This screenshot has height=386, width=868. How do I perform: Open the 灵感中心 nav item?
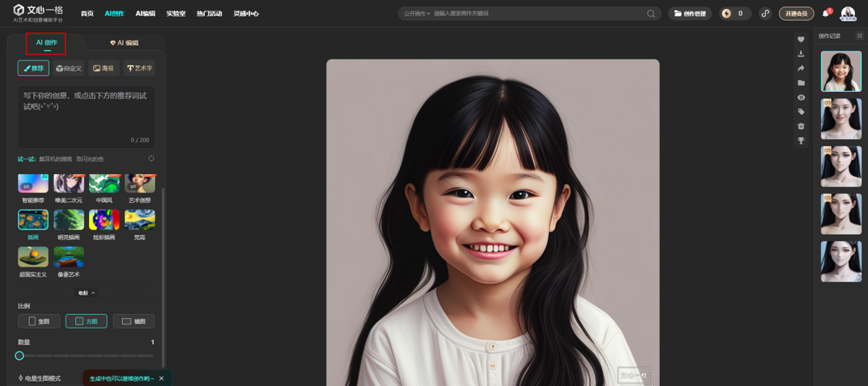246,14
